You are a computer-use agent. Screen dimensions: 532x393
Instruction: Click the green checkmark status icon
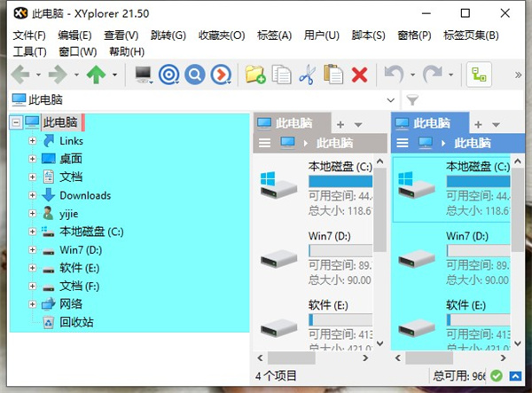tap(496, 376)
